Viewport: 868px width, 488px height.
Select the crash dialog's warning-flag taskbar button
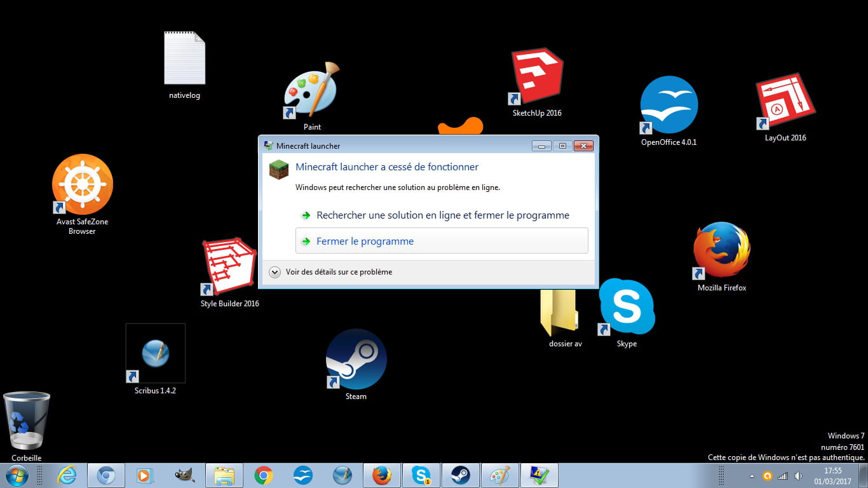click(539, 475)
